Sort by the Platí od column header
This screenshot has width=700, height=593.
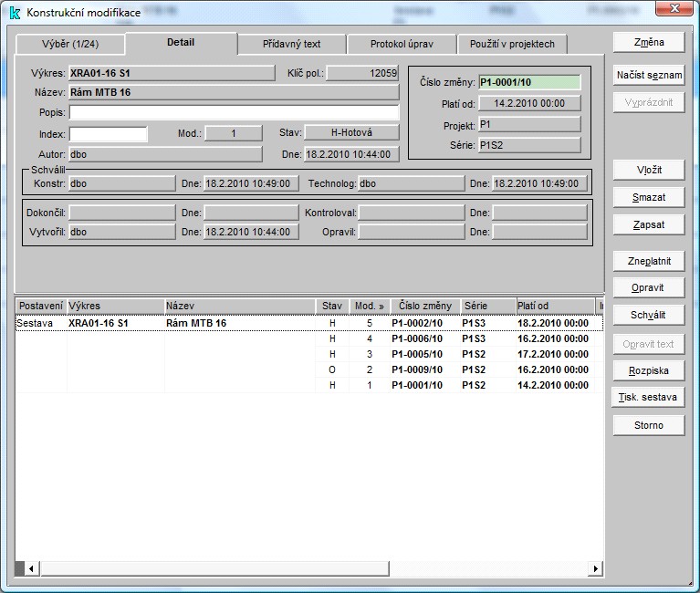pos(556,307)
